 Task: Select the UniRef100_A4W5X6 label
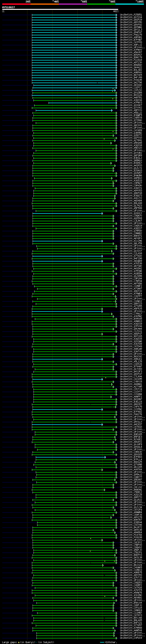pos(131,630)
